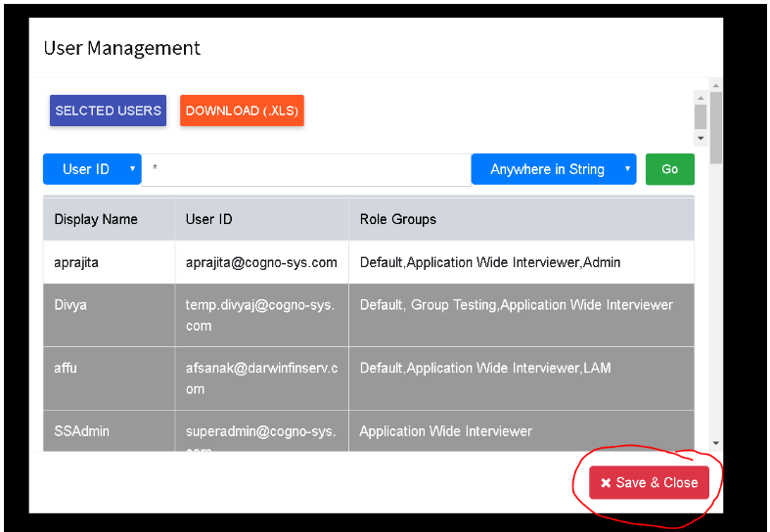This screenshot has width=770, height=532.
Task: Click the outer scrollbar down arrow at bottom
Action: pos(716,443)
